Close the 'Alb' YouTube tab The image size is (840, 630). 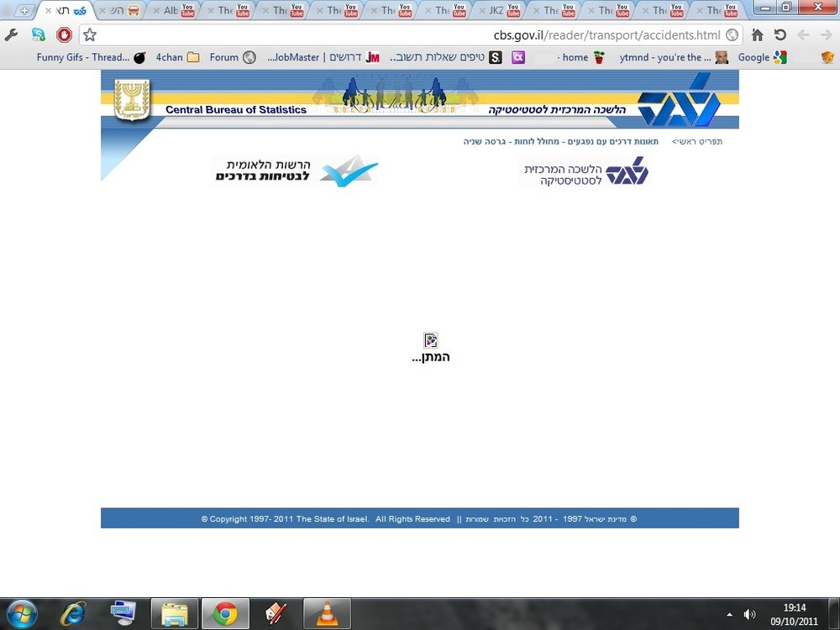[157, 11]
